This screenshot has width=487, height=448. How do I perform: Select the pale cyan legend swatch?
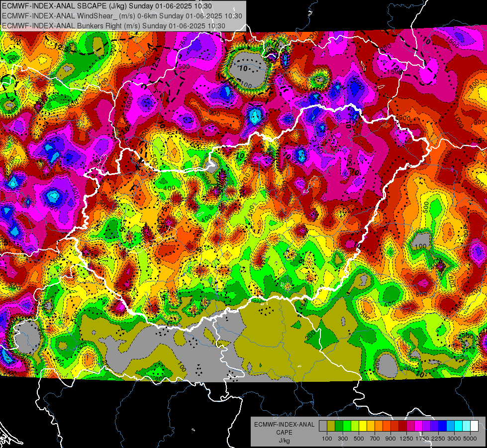coord(467,426)
